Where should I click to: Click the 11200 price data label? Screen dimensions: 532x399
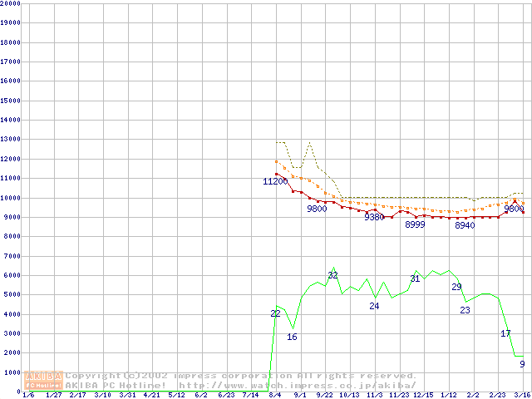[275, 181]
